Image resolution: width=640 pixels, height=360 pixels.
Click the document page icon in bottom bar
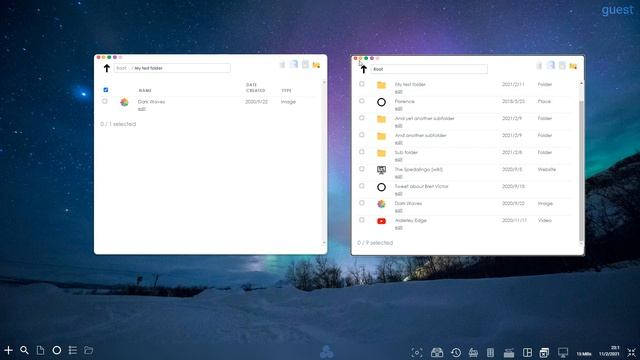[40, 350]
